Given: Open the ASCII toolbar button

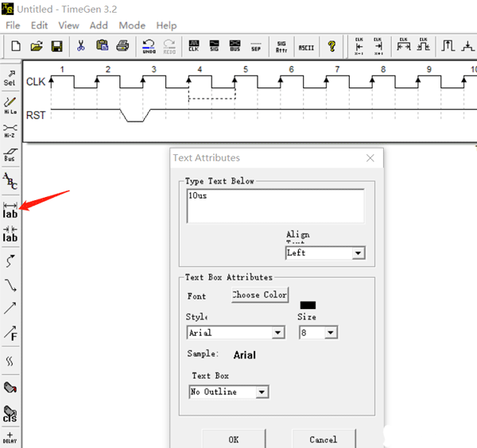Looking at the screenshot, I should [306, 47].
